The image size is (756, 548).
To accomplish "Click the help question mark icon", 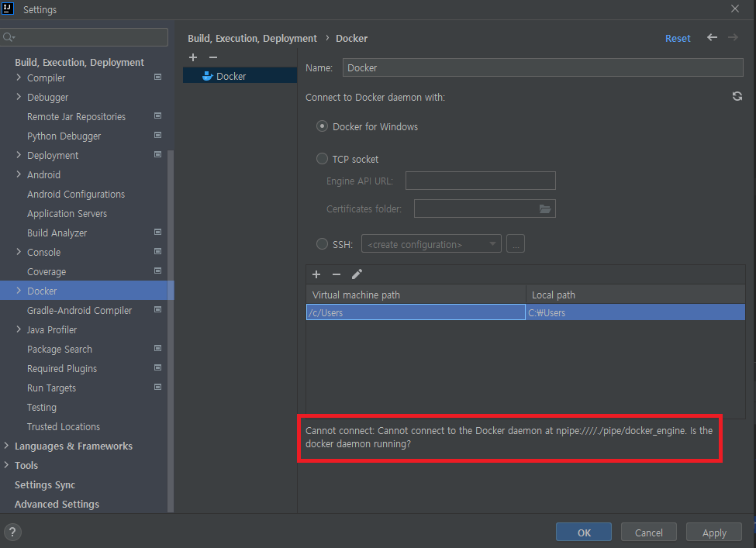I will (x=12, y=532).
